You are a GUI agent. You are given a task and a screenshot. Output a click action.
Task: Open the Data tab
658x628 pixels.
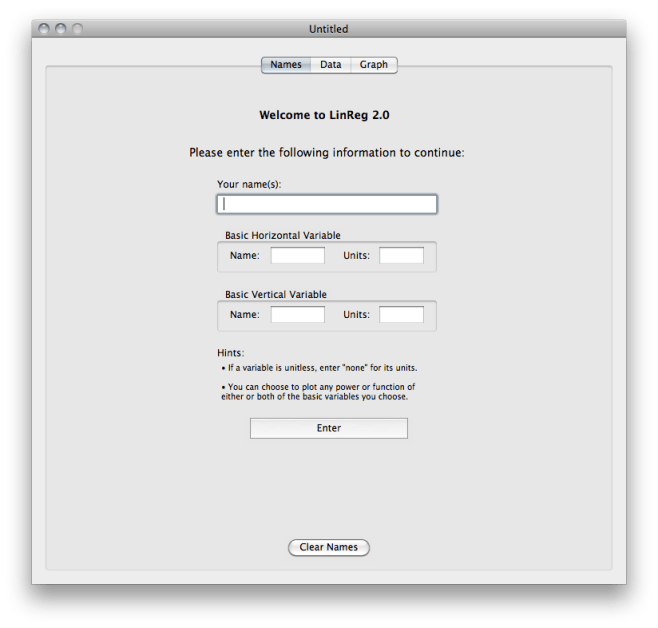(331, 65)
